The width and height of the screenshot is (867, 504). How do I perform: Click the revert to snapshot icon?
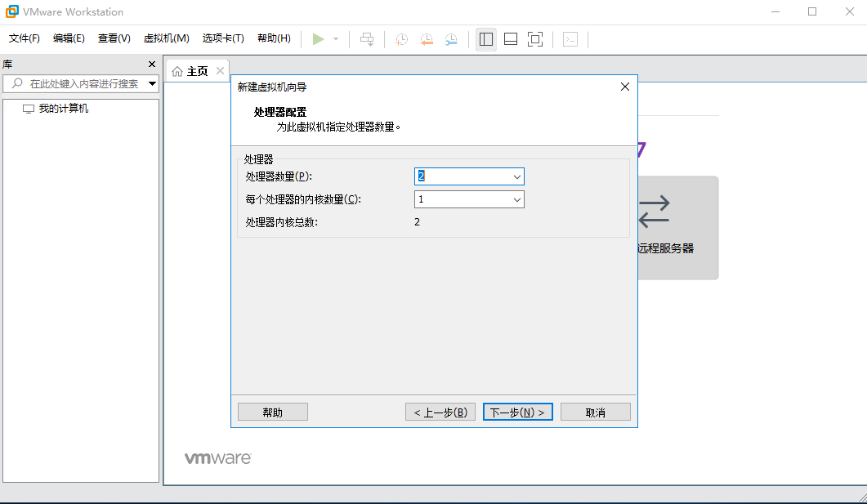tap(427, 39)
